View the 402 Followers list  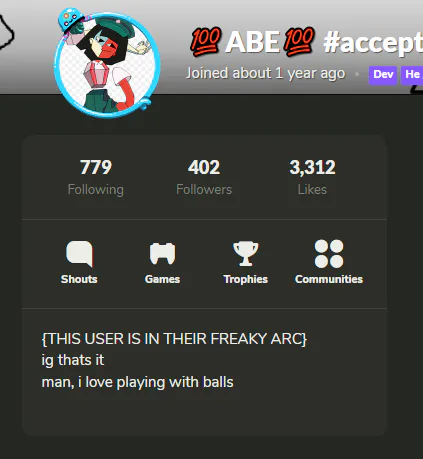point(204,177)
